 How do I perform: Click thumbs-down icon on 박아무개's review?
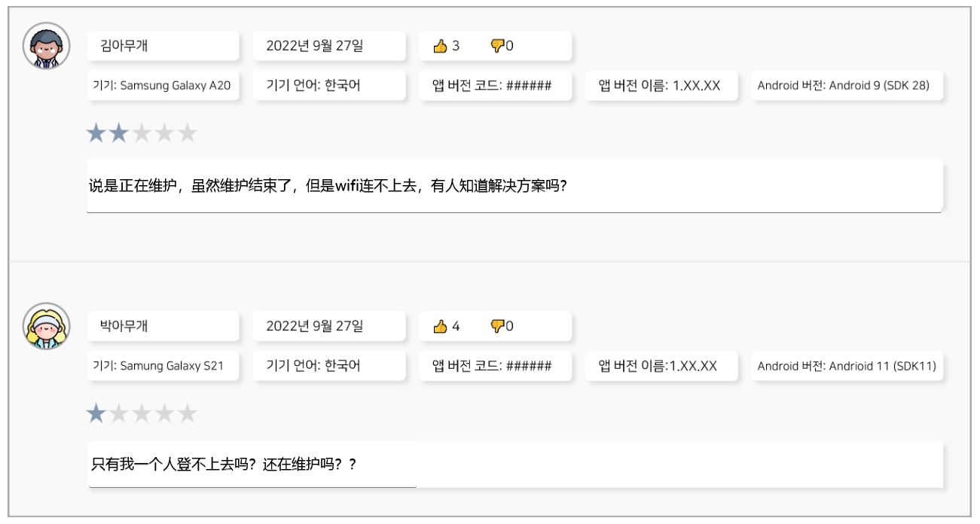click(x=497, y=326)
